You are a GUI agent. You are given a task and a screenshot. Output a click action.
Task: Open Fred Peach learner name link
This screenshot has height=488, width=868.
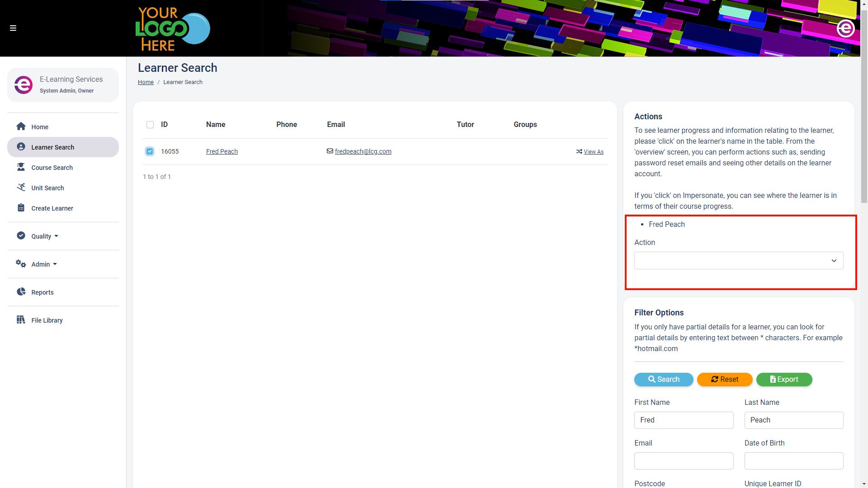point(222,151)
